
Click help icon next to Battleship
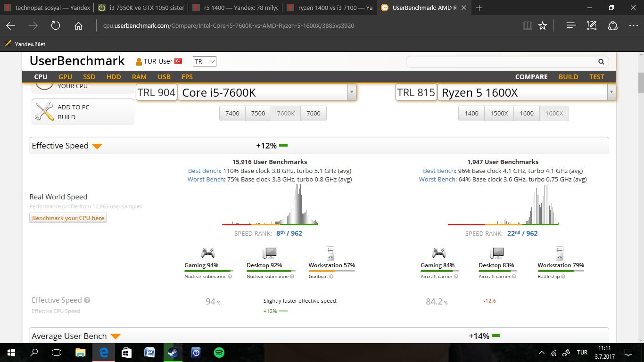(x=563, y=277)
